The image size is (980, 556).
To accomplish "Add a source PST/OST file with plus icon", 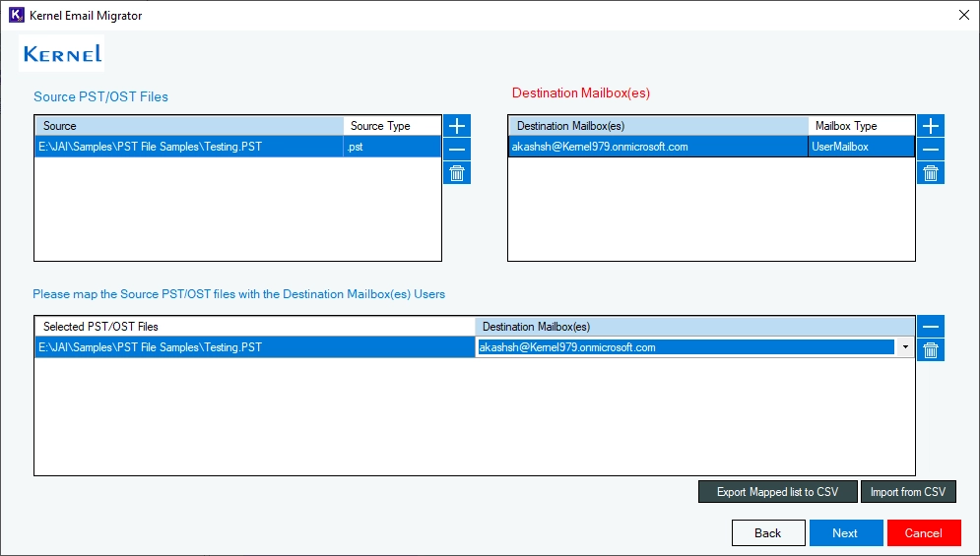I will pyautogui.click(x=457, y=126).
